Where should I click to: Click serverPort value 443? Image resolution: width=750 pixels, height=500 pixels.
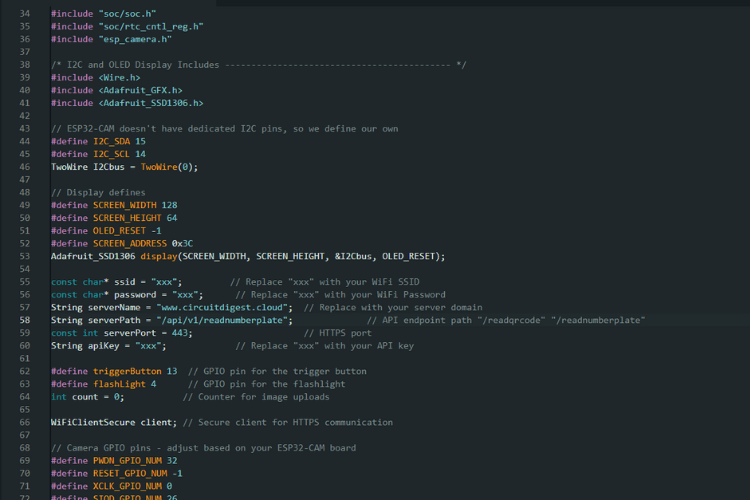(180, 333)
